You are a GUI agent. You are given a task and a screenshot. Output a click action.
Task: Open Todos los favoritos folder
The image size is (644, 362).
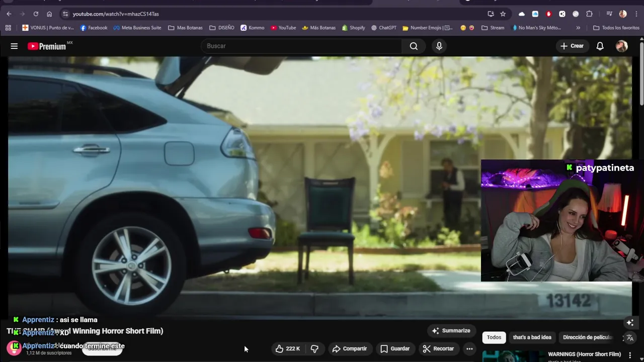[x=616, y=28]
